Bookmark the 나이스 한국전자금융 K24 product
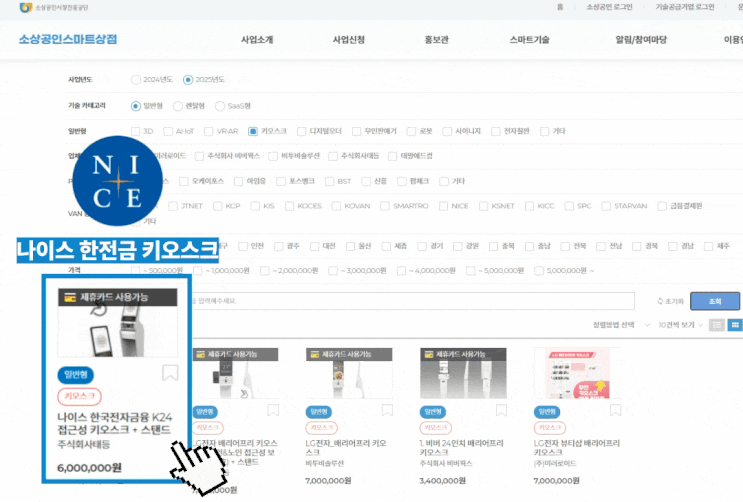Screen dimensions: 743x502 [x=170, y=373]
